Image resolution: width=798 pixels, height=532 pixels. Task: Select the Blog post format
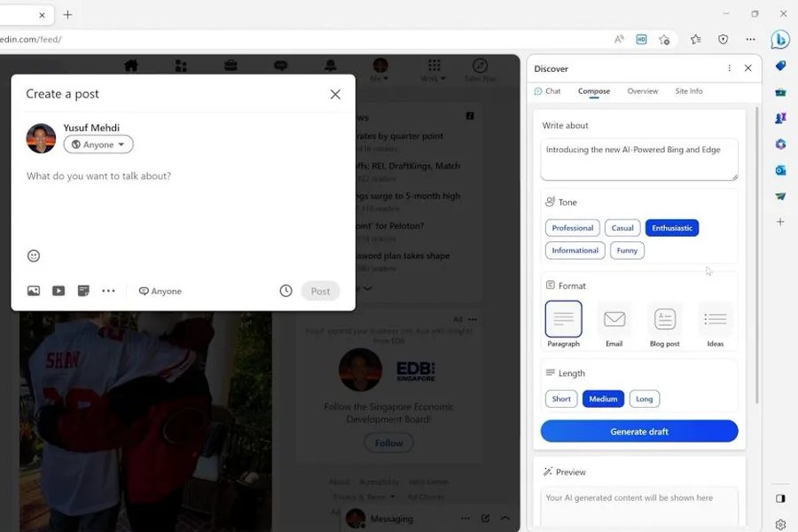click(665, 325)
